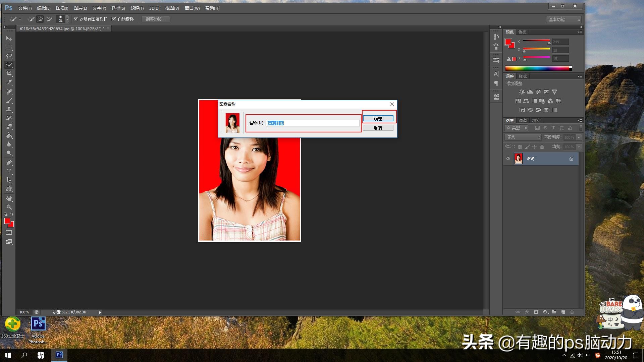Select the Lasso tool
Screen dimensions: 644x362
pyautogui.click(x=9, y=56)
